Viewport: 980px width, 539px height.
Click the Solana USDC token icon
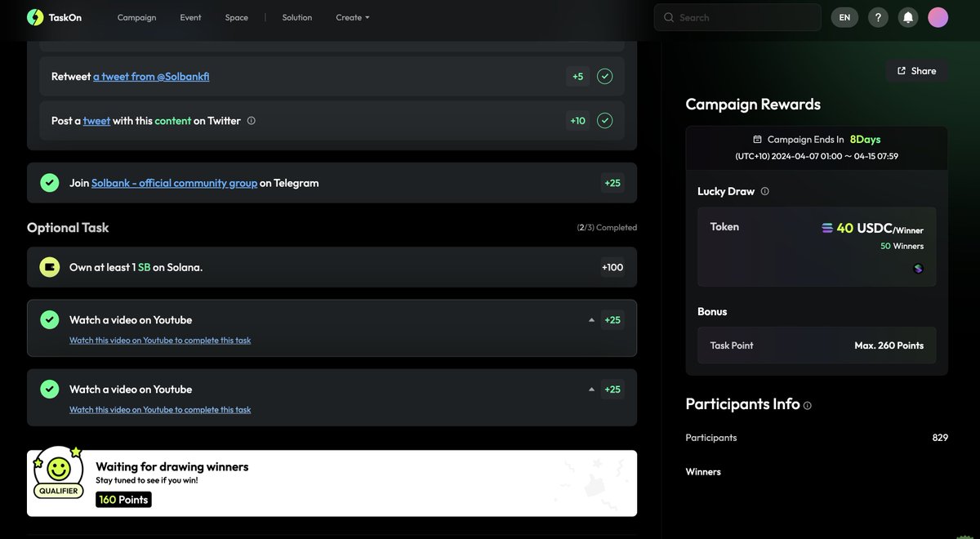(x=827, y=228)
